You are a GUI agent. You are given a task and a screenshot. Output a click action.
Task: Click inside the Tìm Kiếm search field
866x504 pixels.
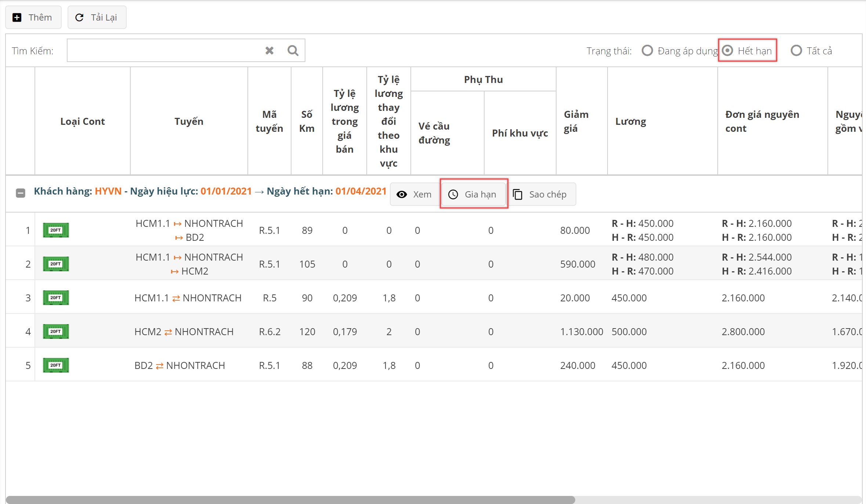[163, 50]
